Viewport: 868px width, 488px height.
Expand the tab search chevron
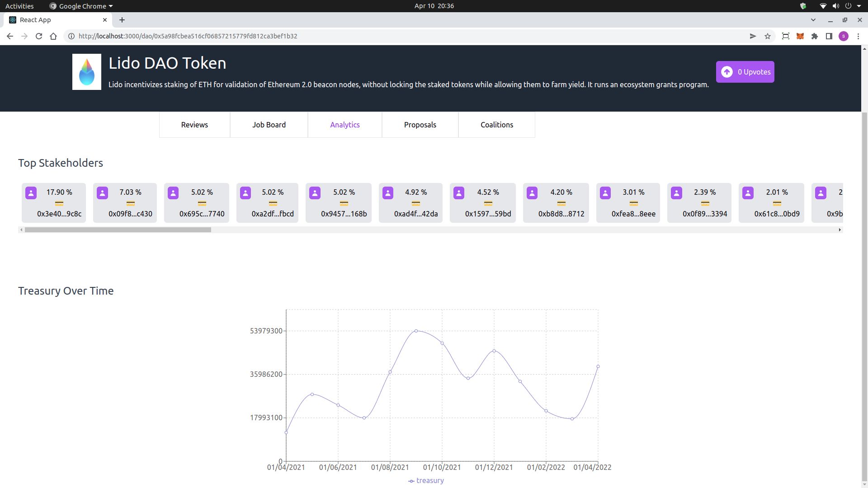(813, 20)
